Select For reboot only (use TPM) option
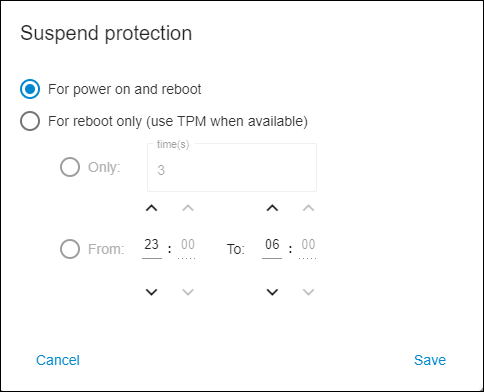 (30, 121)
